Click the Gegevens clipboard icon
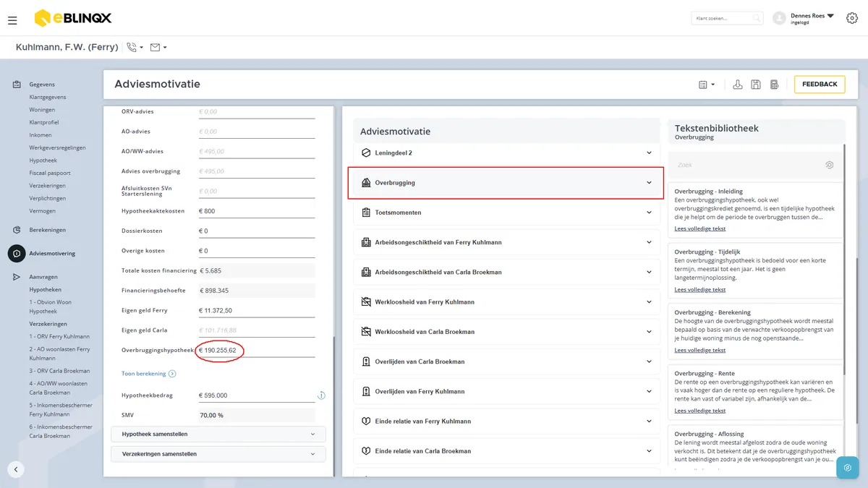This screenshot has width=868, height=488. click(17, 85)
